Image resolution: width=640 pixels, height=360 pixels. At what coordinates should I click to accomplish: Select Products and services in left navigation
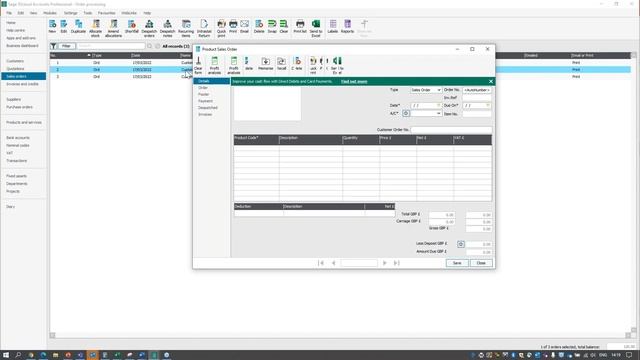coord(24,122)
